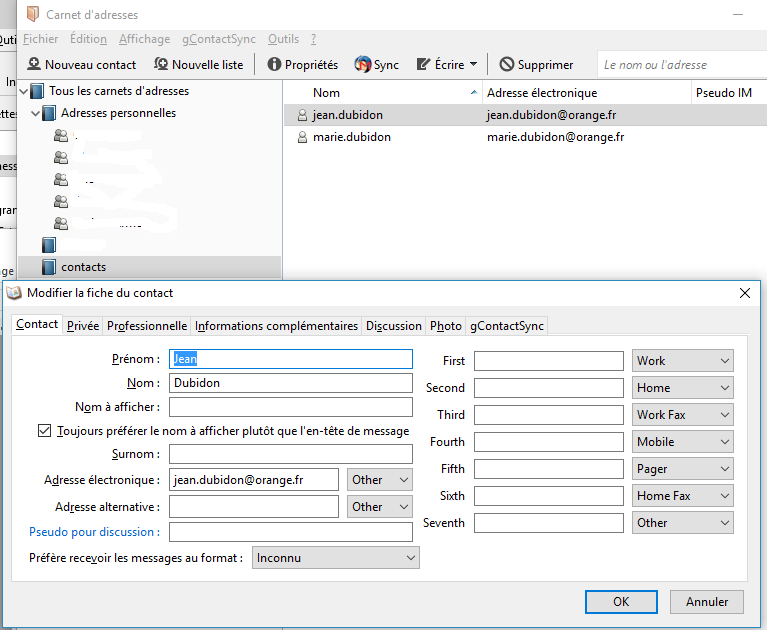This screenshot has height=630, width=767.
Task: Click the Écrire pencil icon
Action: coord(423,64)
